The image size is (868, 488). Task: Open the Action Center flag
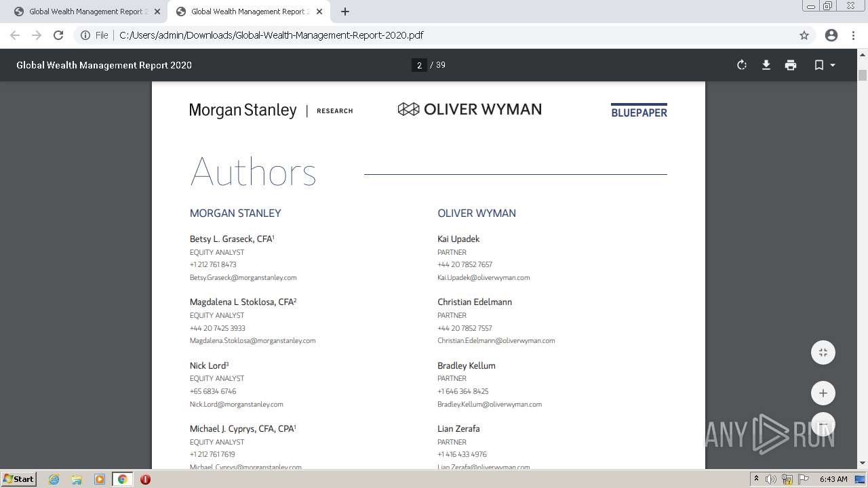pos(803,479)
